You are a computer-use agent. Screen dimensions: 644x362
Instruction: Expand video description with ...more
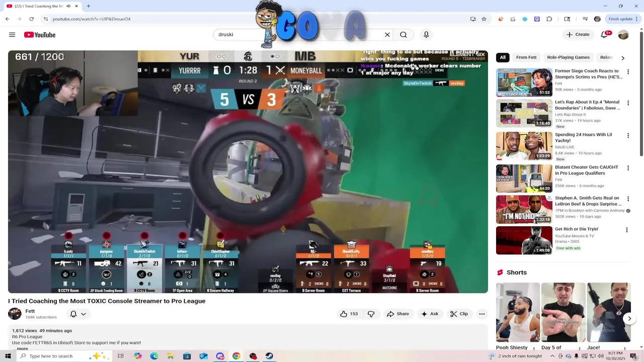pyautogui.click(x=21, y=348)
